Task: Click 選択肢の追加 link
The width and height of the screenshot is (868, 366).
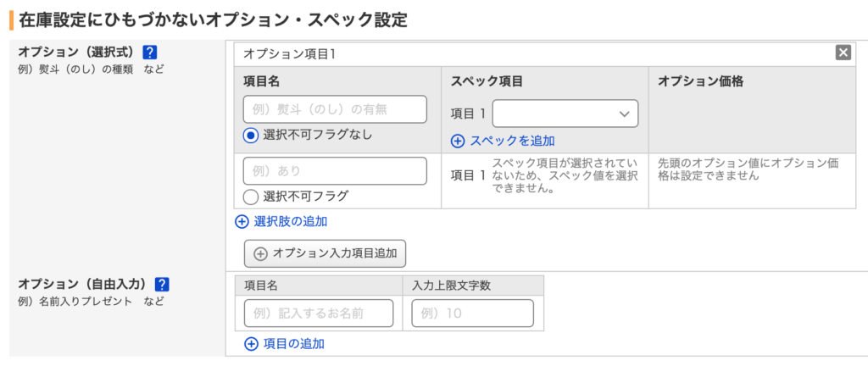Action: pyautogui.click(x=290, y=222)
